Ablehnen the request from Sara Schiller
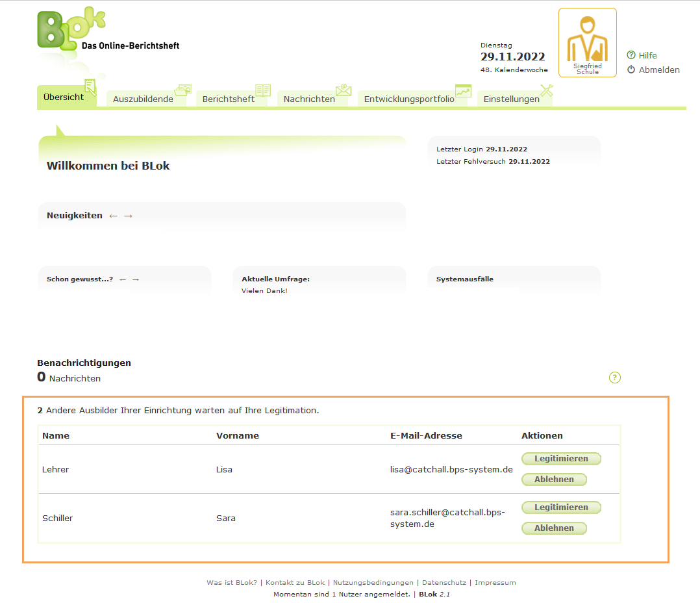Screen dimensions: 700x603 point(553,528)
